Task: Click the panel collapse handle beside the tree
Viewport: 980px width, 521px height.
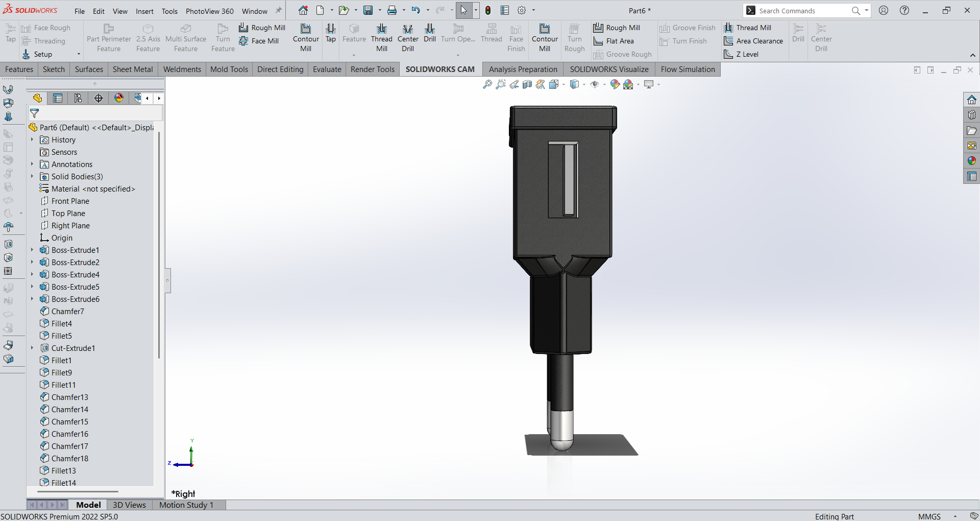Action: point(167,280)
